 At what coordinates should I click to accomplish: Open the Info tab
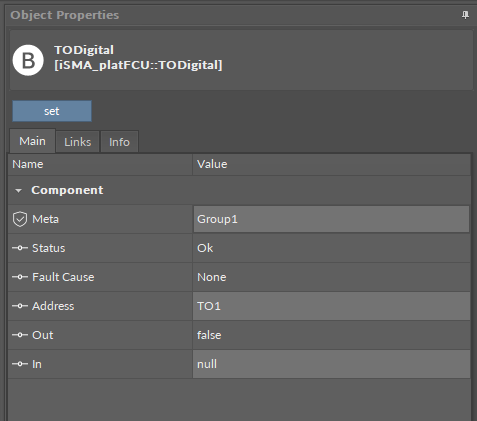click(119, 142)
